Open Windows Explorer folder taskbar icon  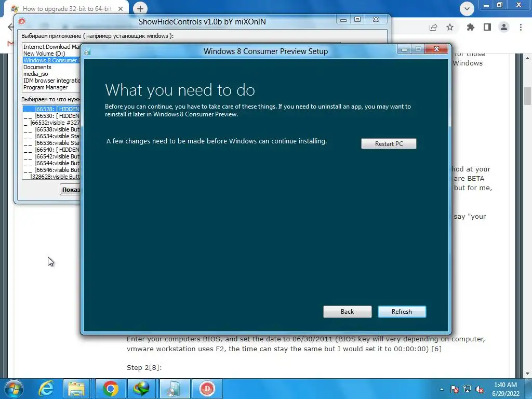pos(76,389)
